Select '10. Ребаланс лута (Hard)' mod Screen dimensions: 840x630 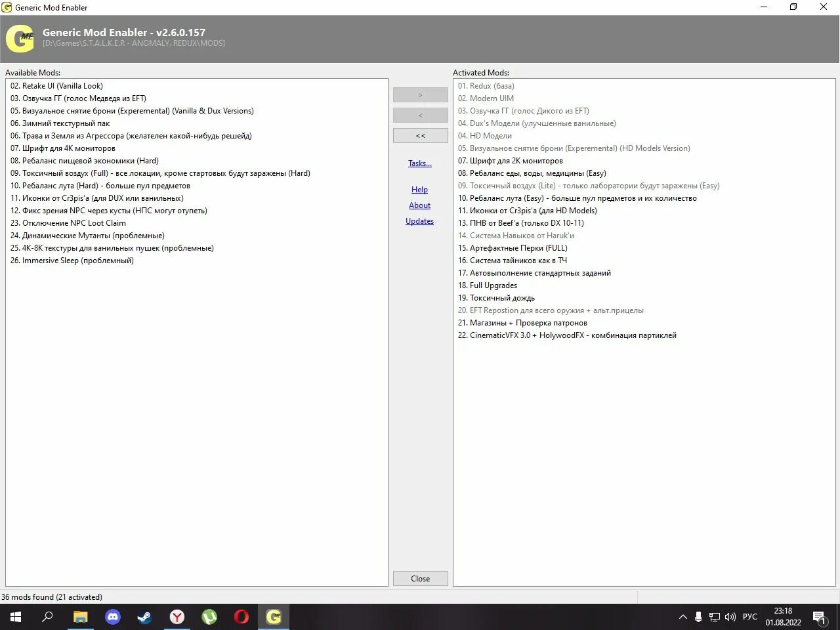point(100,186)
